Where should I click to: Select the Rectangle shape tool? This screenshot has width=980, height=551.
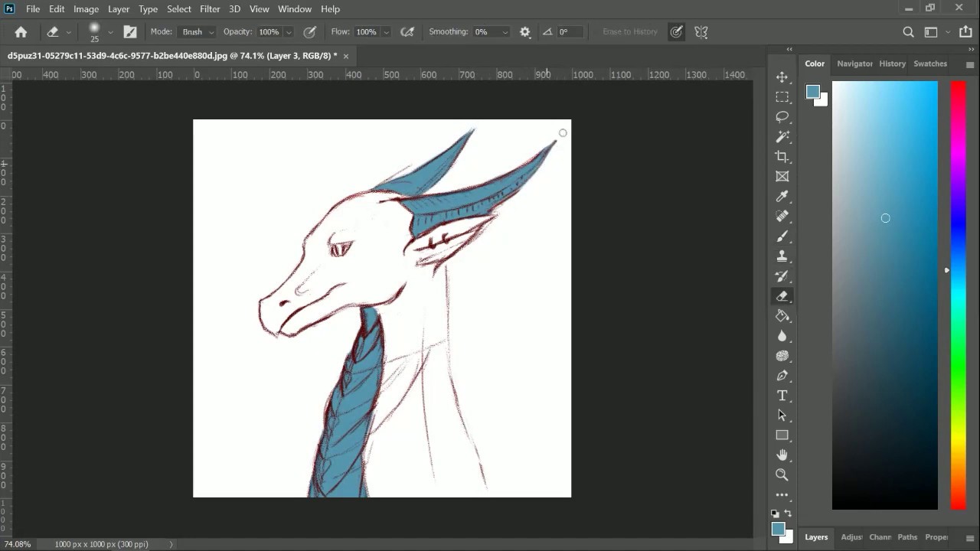(x=782, y=435)
